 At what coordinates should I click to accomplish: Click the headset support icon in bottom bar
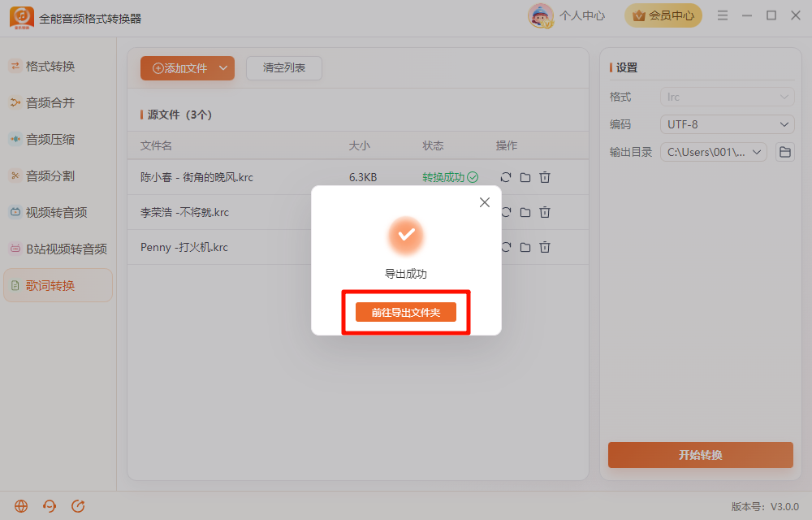(x=50, y=506)
